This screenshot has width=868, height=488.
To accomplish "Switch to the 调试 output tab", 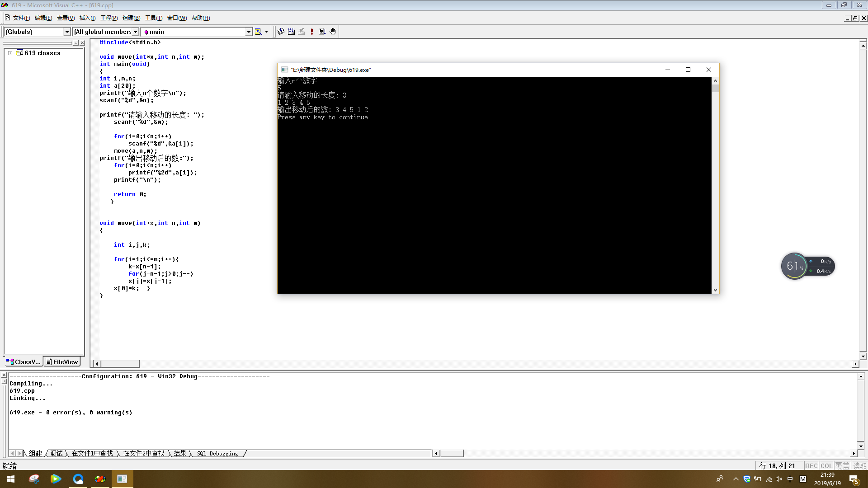I will pyautogui.click(x=57, y=453).
